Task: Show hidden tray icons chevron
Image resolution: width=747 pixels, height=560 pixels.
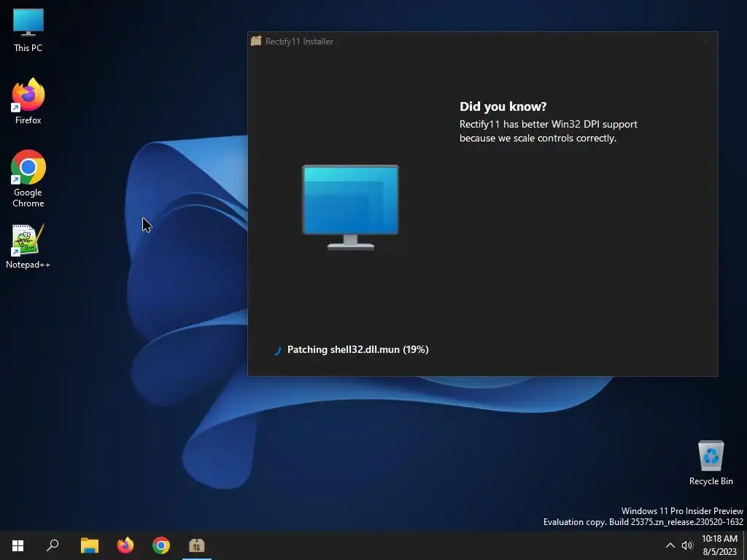Action: (670, 545)
